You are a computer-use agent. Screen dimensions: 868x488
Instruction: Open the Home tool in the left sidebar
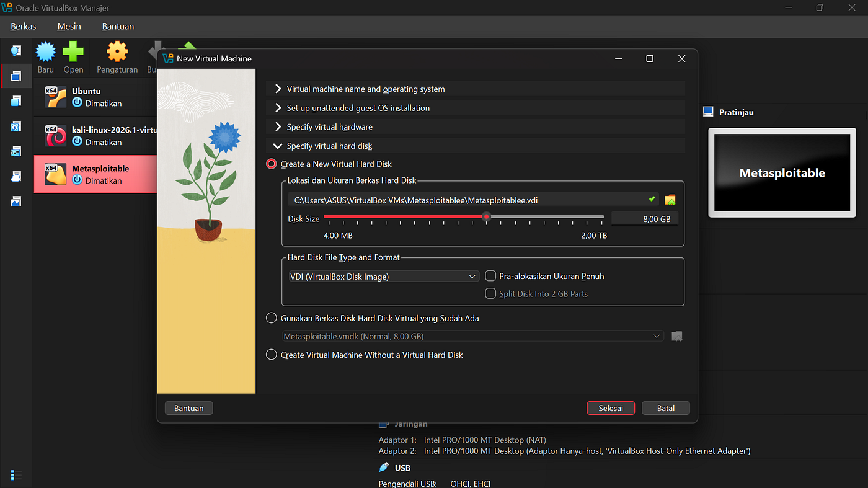pyautogui.click(x=16, y=51)
